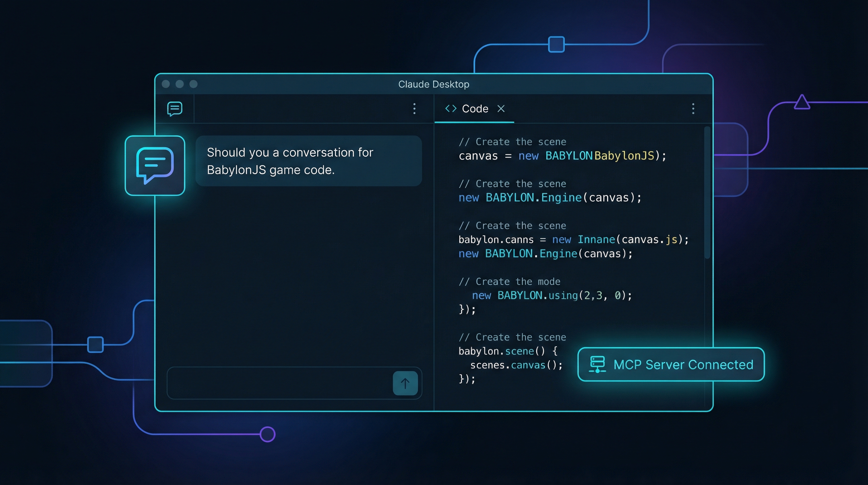Click the code panel vertical scrollbar
Viewport: 868px width, 485px height.
707,192
